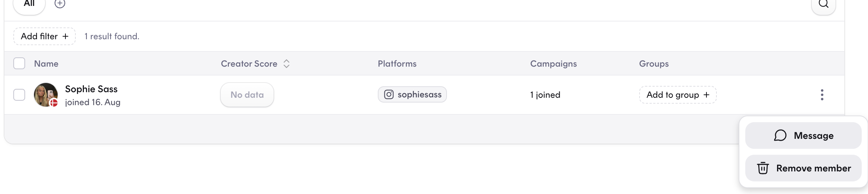Screen dimensions: 868x194
Task: Tick the select-all checkbox in header
Action: [x=19, y=63]
